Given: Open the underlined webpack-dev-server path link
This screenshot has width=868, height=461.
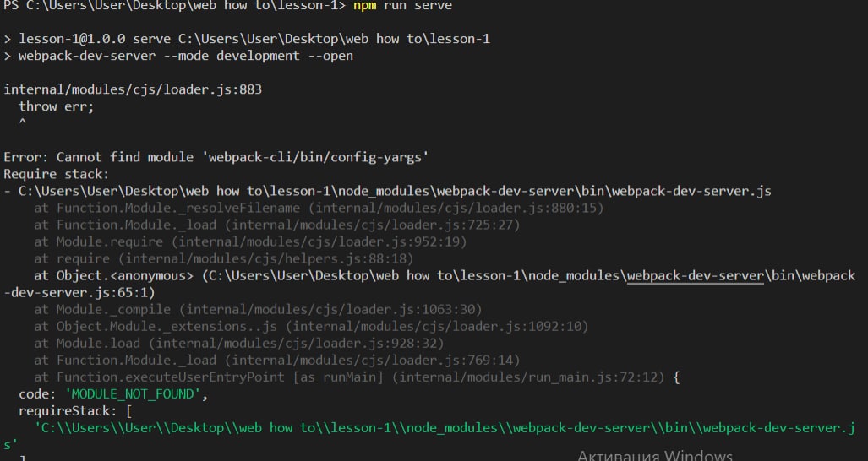Looking at the screenshot, I should tap(696, 276).
